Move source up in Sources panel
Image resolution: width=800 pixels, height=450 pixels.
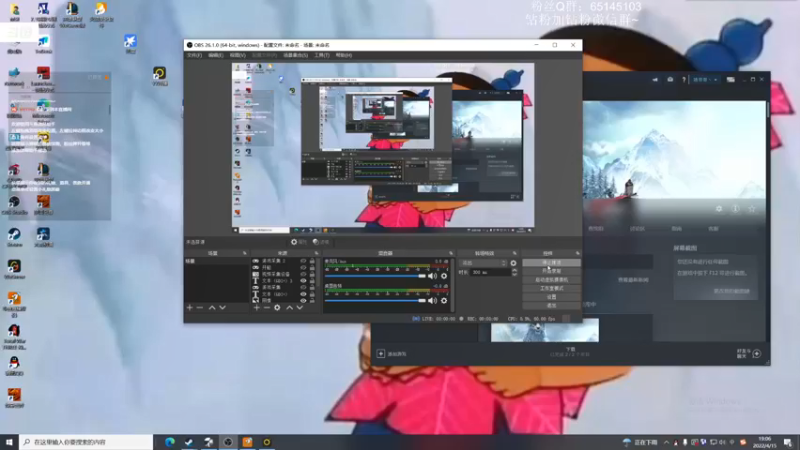click(289, 308)
